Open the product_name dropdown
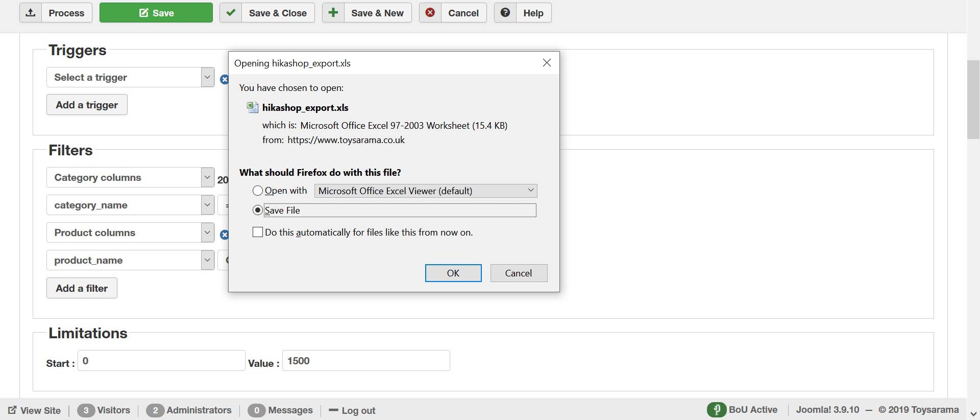The height and width of the screenshot is (420, 980). pyautogui.click(x=131, y=260)
